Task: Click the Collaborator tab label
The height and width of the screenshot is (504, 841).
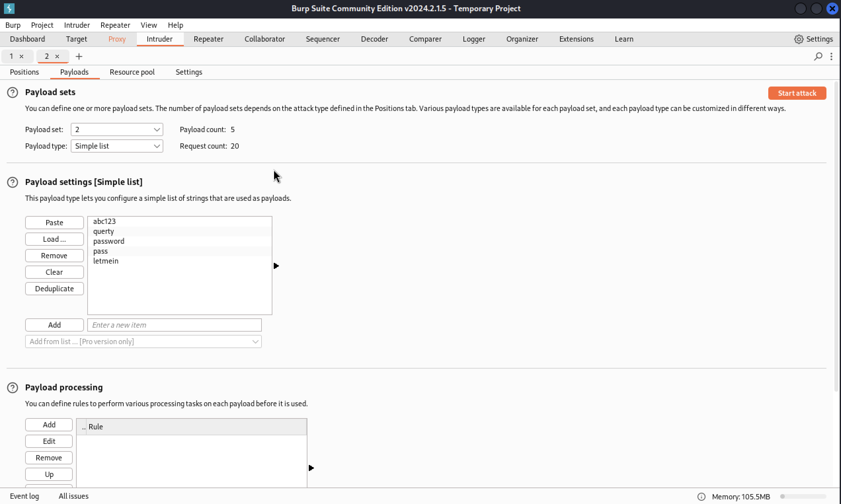Action: pyautogui.click(x=265, y=39)
